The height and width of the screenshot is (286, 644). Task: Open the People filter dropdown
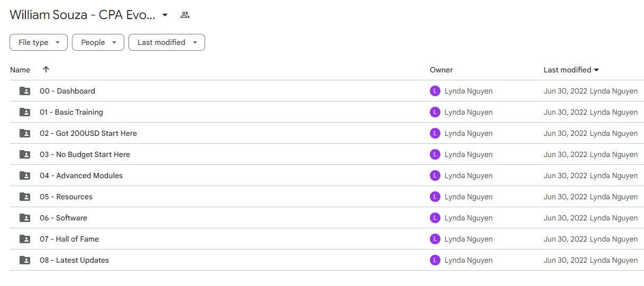click(x=98, y=42)
